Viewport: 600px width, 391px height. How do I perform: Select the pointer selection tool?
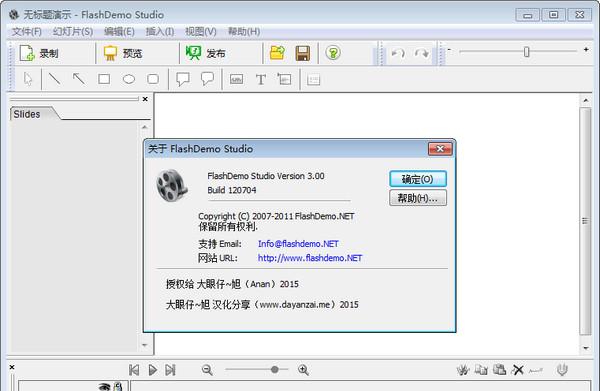pyautogui.click(x=28, y=79)
